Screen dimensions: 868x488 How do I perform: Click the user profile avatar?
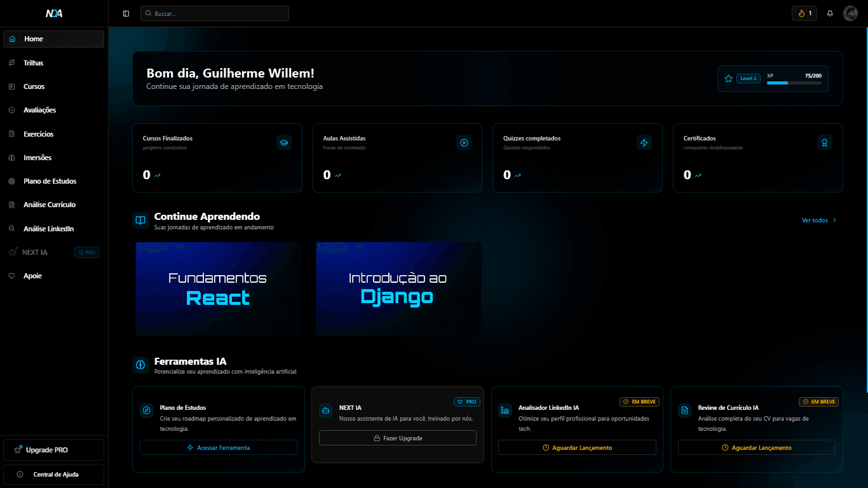point(850,13)
